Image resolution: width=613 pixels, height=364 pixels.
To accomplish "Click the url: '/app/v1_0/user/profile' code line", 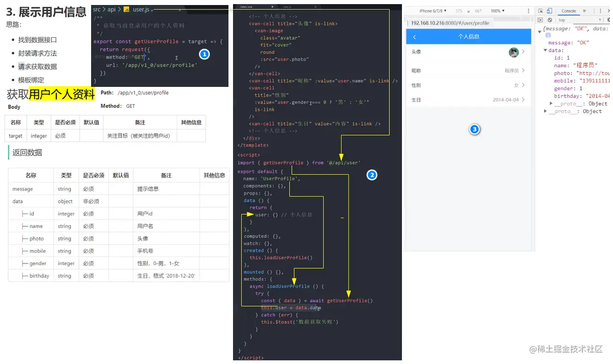I will click(x=152, y=65).
